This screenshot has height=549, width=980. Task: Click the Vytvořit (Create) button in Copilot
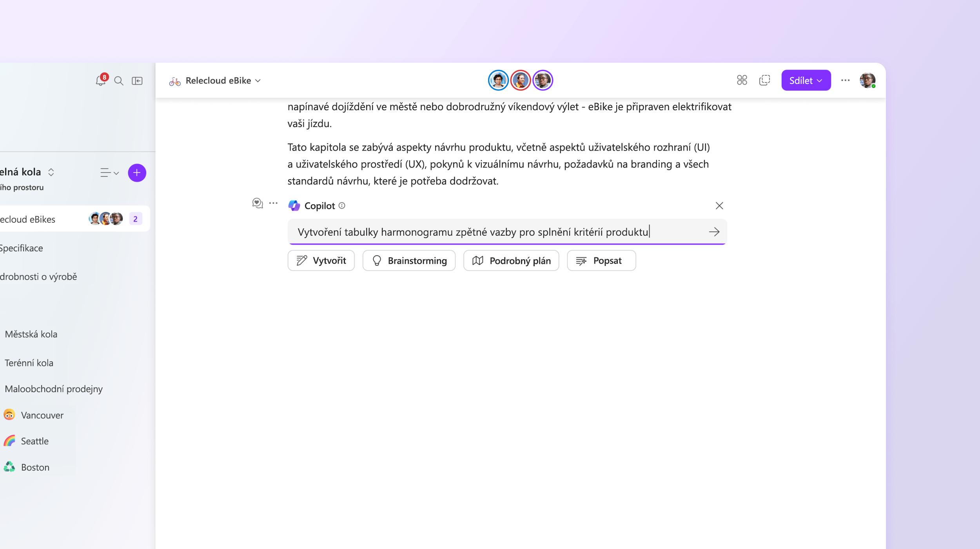pos(322,261)
